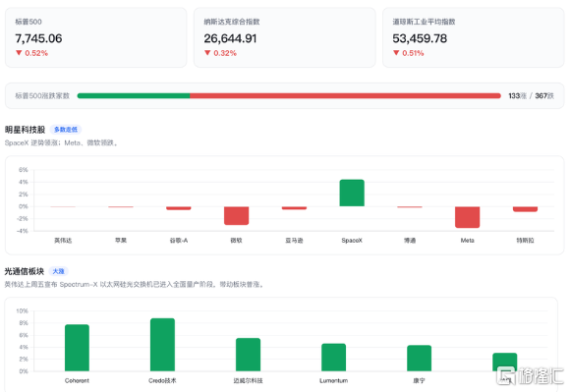Click the SpaceX 逆势领涨 subtitle text
Image resolution: width=570 pixels, height=392 pixels.
pos(61,142)
